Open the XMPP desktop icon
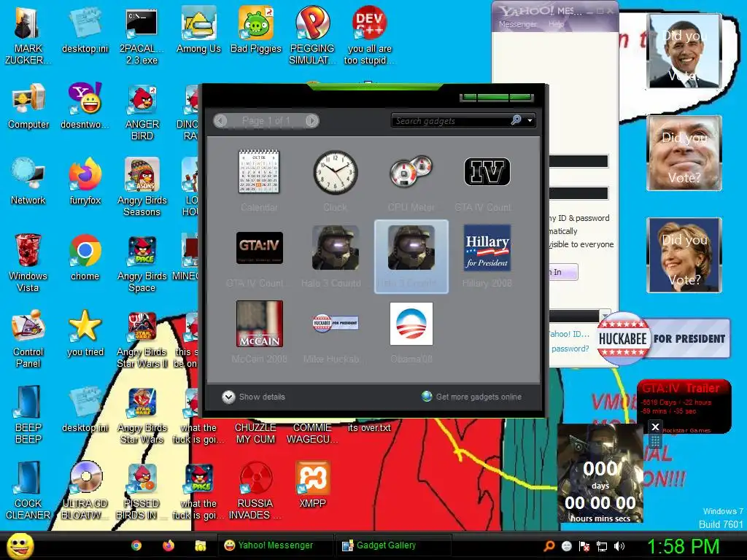This screenshot has width=747, height=560. coord(312,485)
